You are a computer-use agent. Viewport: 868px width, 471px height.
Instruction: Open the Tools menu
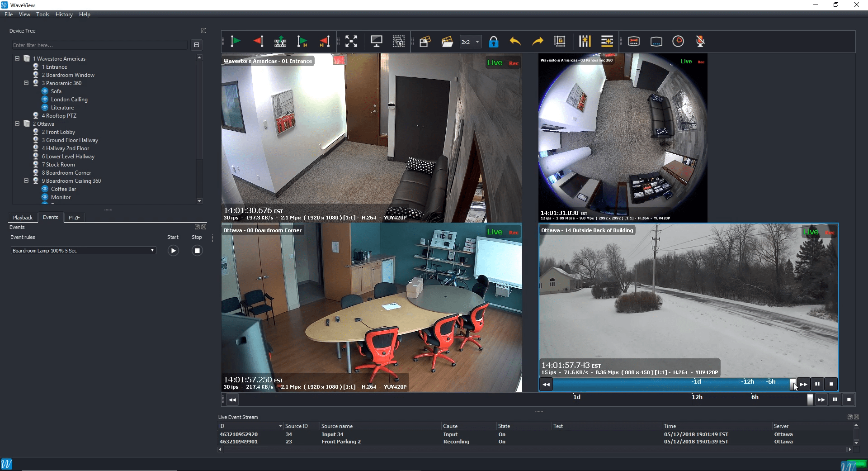42,14
